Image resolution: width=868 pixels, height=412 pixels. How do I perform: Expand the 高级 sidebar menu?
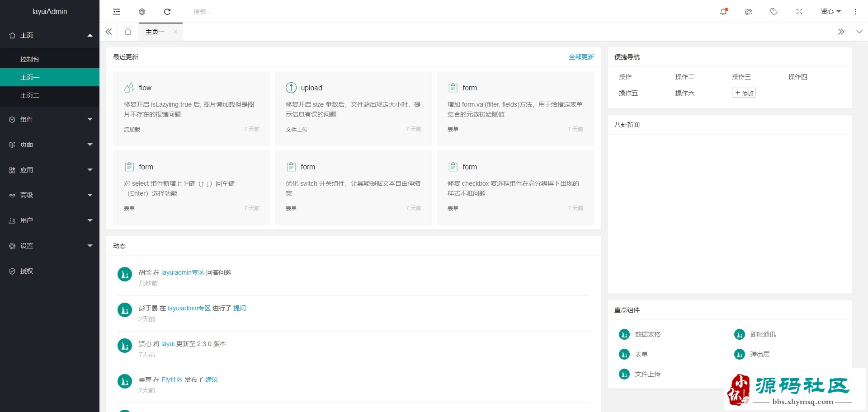point(50,195)
